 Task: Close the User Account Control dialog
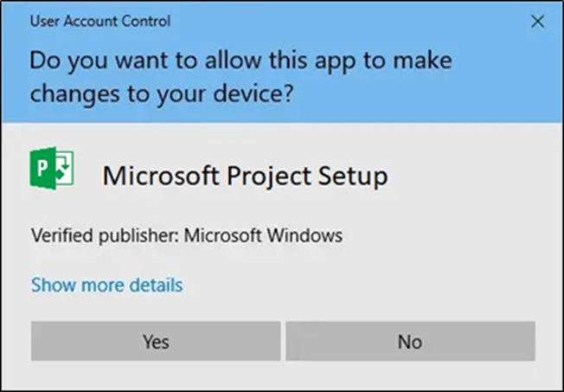tap(537, 22)
